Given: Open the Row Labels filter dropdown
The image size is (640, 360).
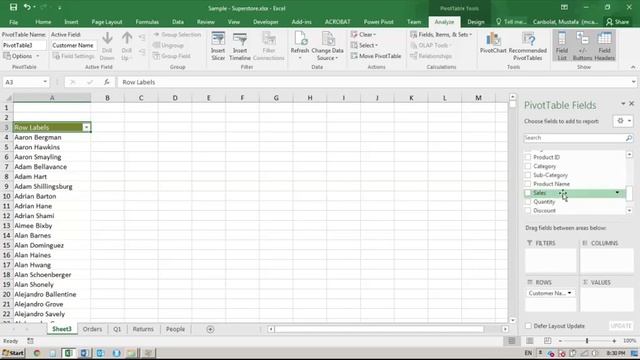Looking at the screenshot, I should pos(86,128).
